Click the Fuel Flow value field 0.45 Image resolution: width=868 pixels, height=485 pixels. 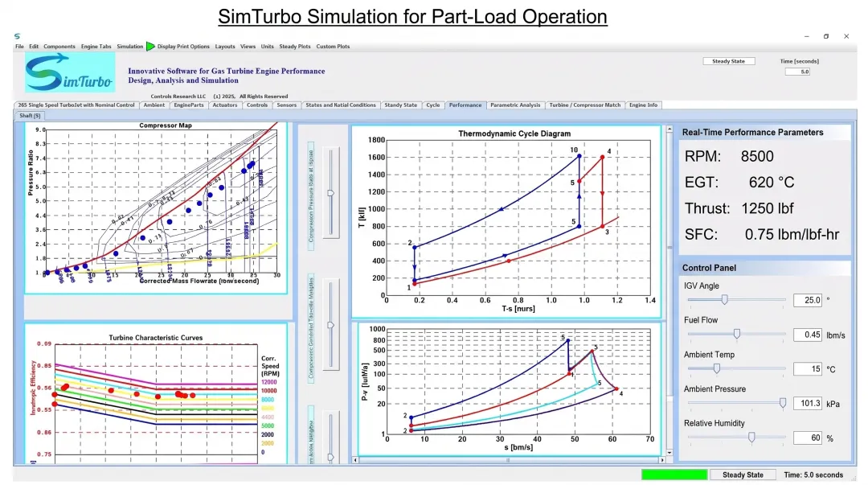coord(808,335)
